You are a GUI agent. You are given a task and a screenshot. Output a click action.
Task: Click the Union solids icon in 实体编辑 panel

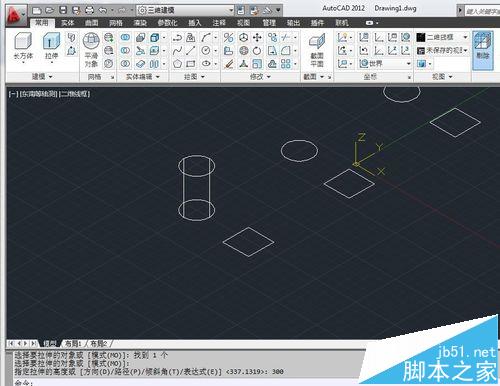pos(125,37)
